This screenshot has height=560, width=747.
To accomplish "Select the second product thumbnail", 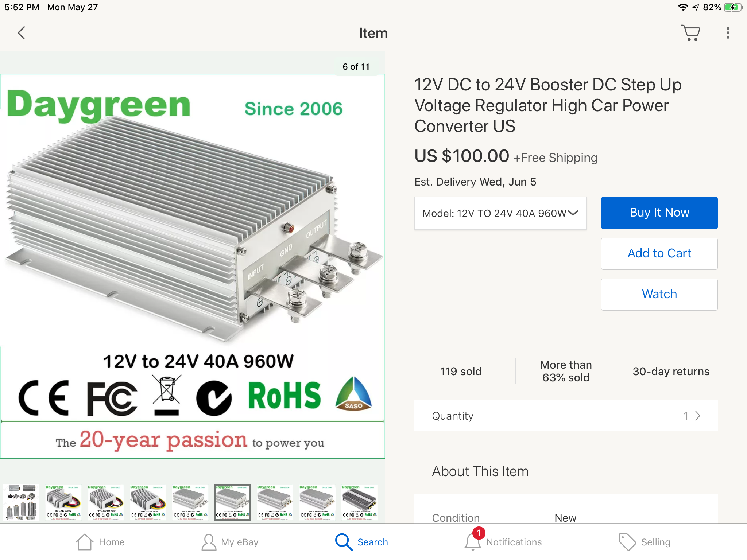I will [63, 502].
